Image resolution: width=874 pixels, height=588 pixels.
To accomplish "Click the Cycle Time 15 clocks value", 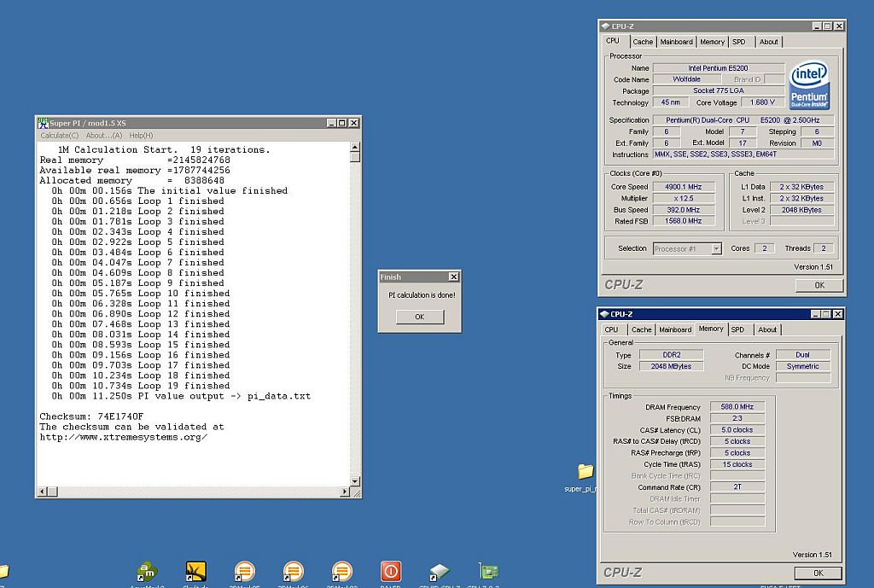I will [737, 464].
